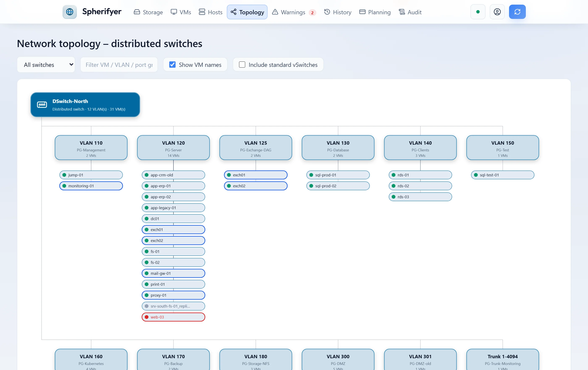Viewport: 588px width, 370px height.
Task: Select the mail-gw-01 VM entry
Action: tap(173, 273)
